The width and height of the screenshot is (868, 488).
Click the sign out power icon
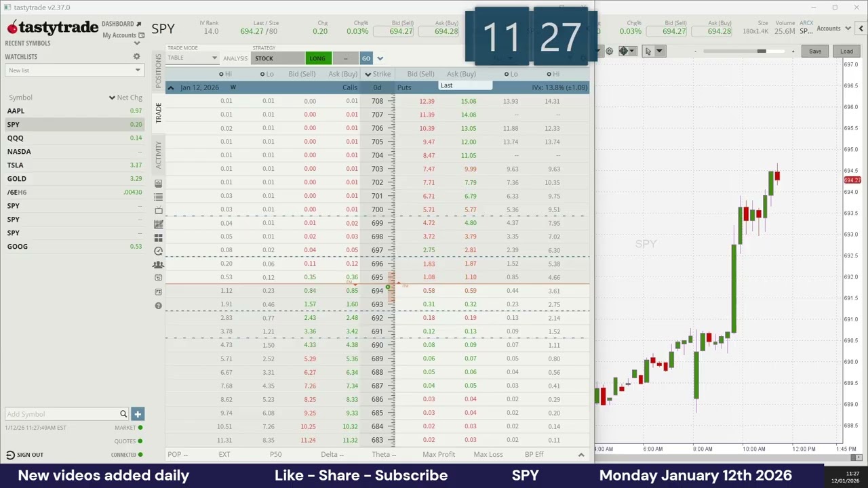tap(10, 455)
